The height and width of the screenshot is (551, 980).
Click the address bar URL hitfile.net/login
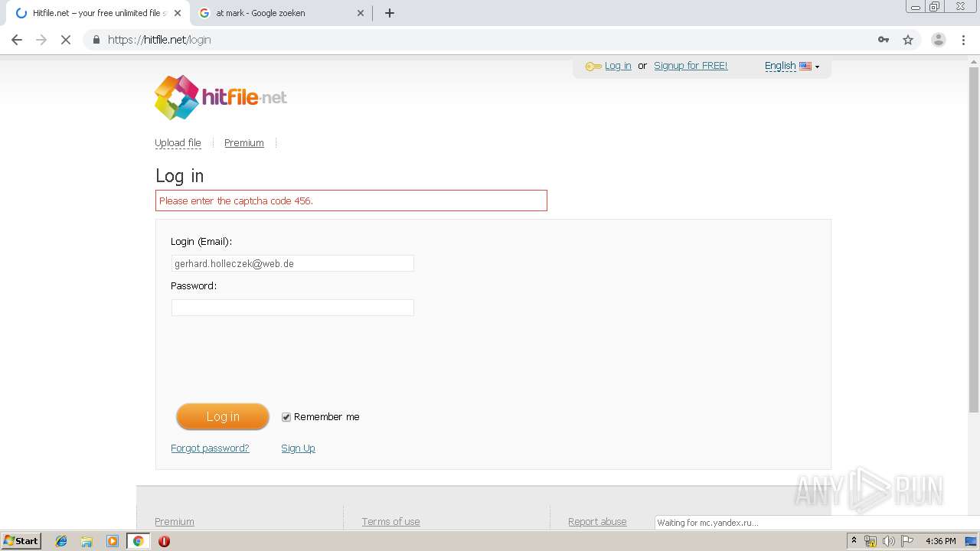click(159, 40)
